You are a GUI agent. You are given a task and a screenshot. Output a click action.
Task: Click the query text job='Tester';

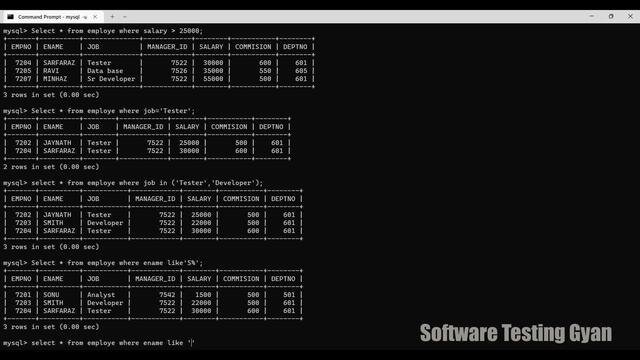coord(169,111)
